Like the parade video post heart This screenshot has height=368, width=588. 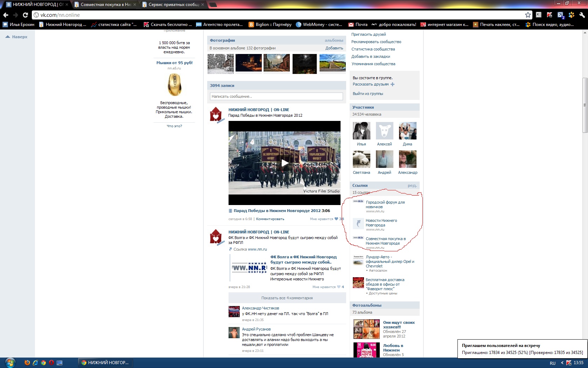[x=336, y=219]
